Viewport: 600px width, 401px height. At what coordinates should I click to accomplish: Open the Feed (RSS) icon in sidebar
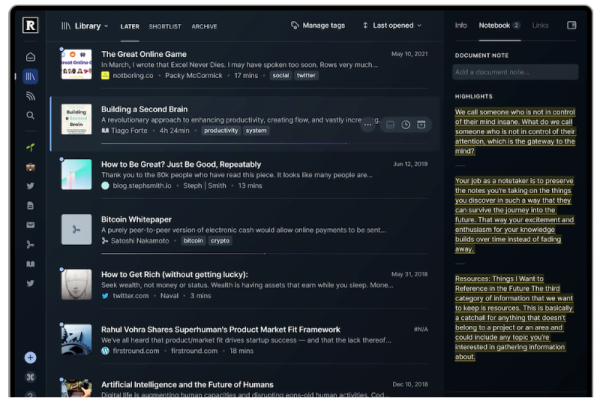click(31, 96)
